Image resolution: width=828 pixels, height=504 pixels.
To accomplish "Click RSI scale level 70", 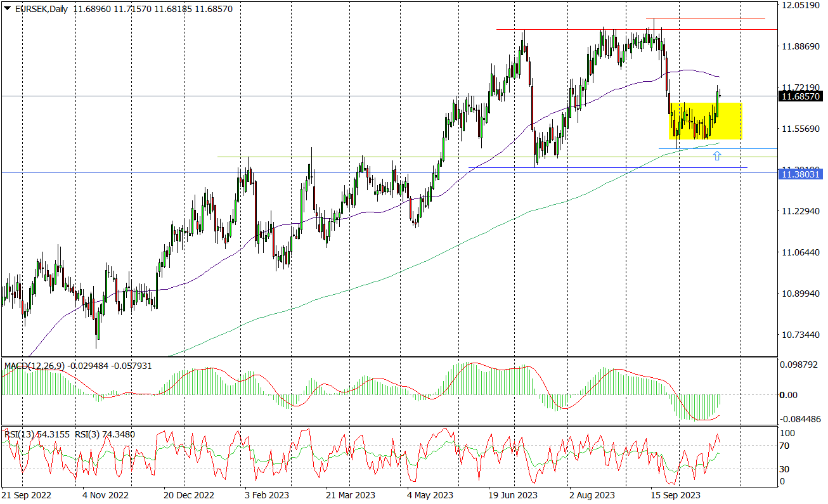I will coord(785,446).
